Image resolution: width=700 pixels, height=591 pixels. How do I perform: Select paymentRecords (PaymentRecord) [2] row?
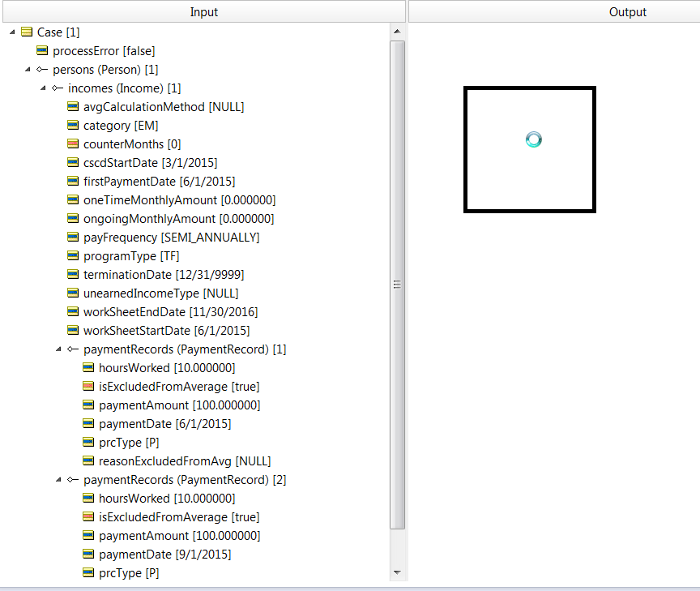185,480
